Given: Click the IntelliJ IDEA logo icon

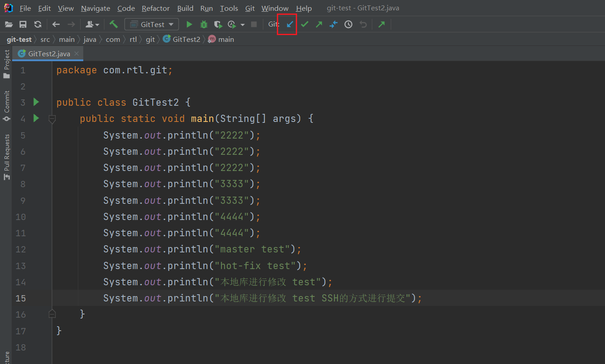Looking at the screenshot, I should tap(9, 8).
